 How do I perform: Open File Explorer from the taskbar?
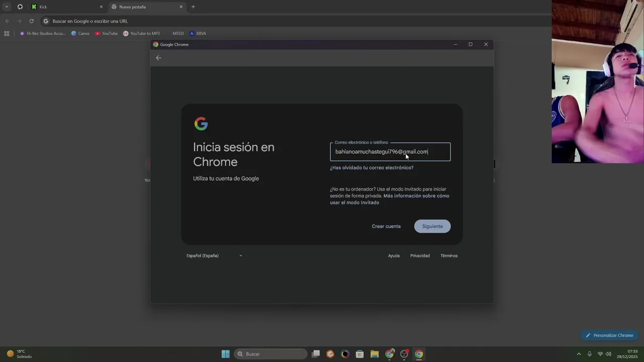pyautogui.click(x=374, y=354)
